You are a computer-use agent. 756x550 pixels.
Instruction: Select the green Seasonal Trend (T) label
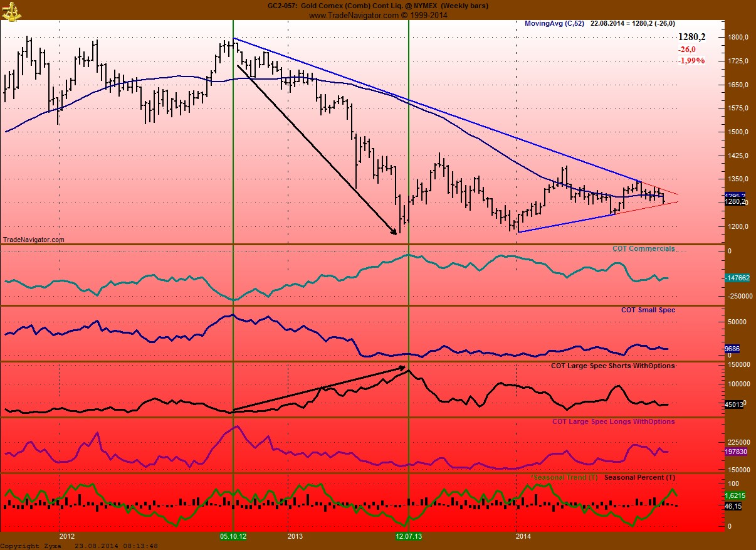click(564, 478)
